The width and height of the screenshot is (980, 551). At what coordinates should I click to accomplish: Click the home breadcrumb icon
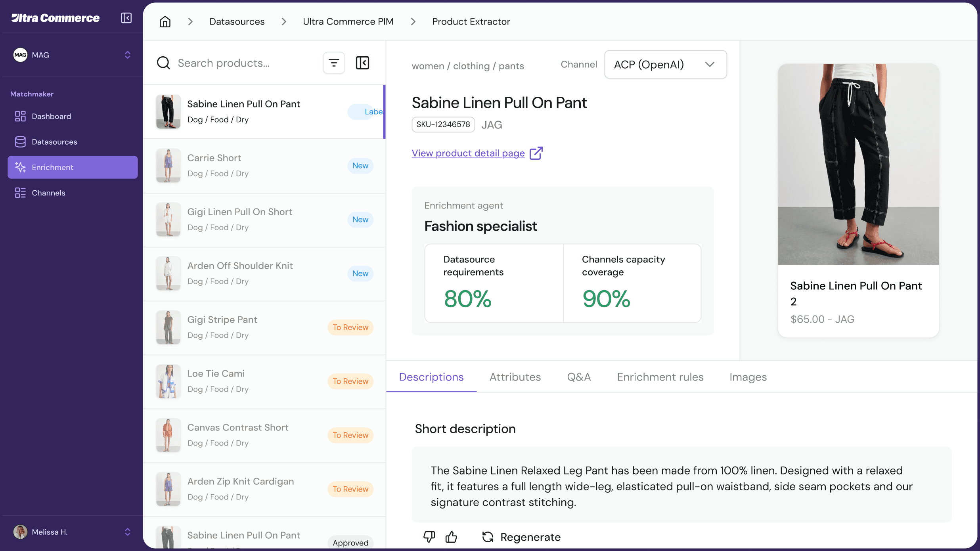(x=165, y=21)
